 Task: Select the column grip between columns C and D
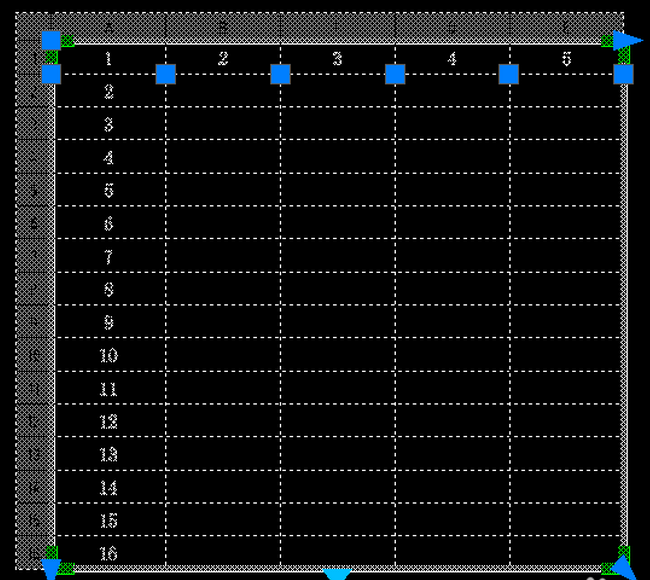point(395,74)
